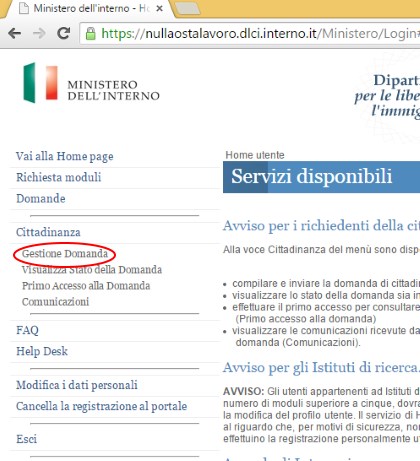Open the Domande menu item
This screenshot has height=461, width=420.
[41, 199]
